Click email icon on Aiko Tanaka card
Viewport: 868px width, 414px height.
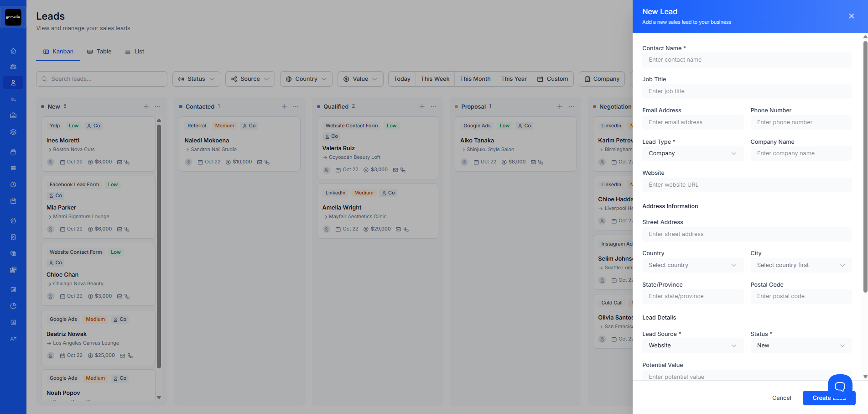point(533,162)
